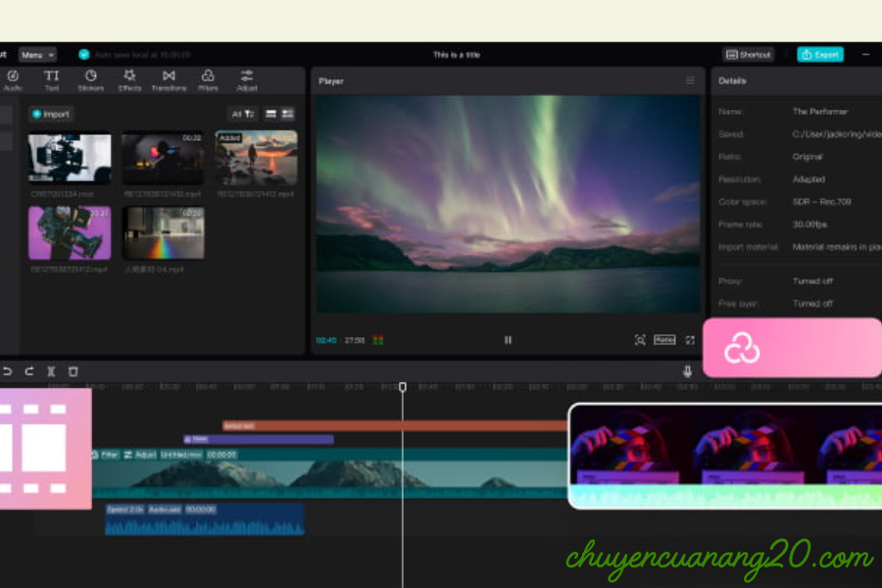Viewport: 882px width, 588px height.
Task: Click the microphone record voiceover icon
Action: tap(687, 371)
